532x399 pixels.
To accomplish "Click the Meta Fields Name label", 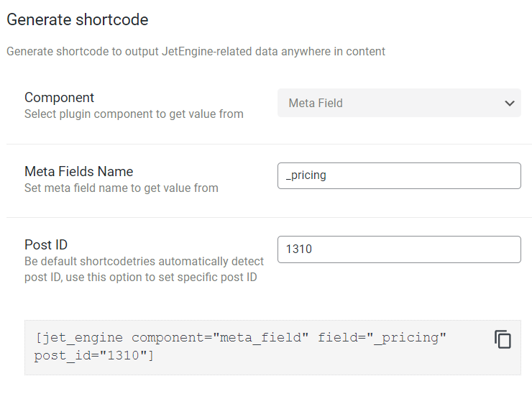I will (78, 171).
